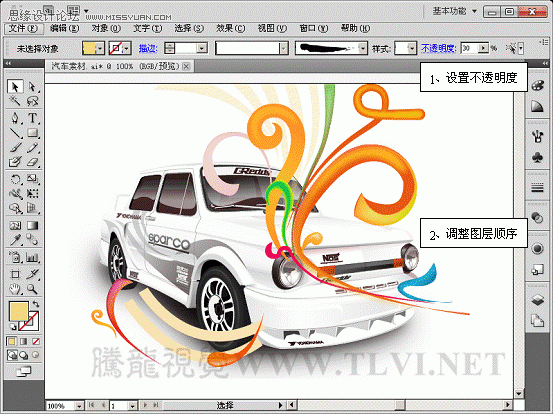553x414 pixels.
Task: Enable Gradient fill mode button
Action: tap(24, 341)
